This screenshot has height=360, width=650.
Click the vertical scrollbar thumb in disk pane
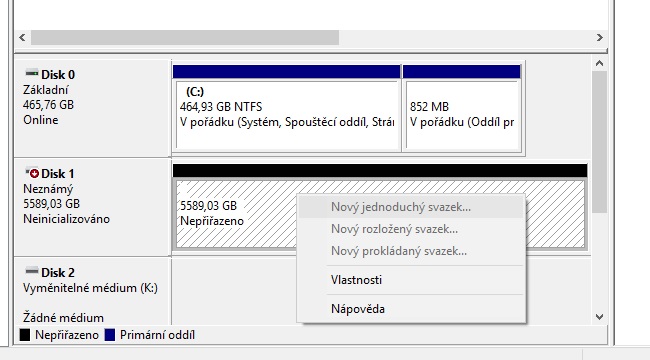pyautogui.click(x=599, y=142)
